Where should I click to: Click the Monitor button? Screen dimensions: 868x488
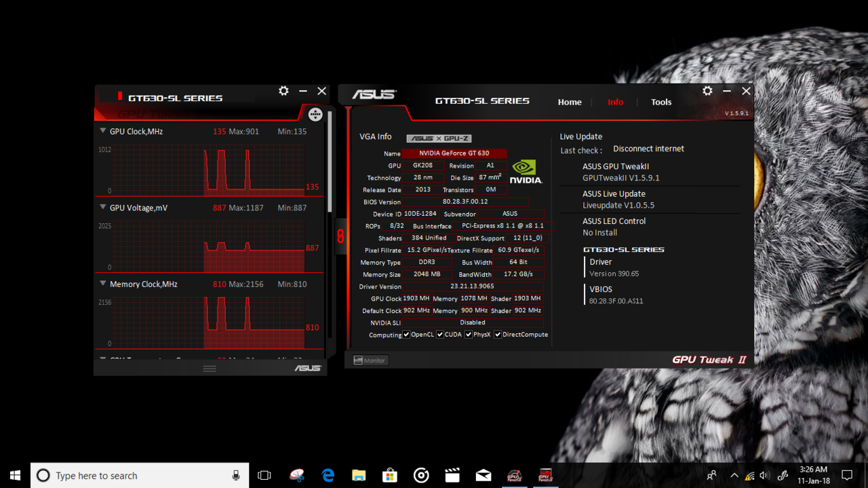click(370, 360)
